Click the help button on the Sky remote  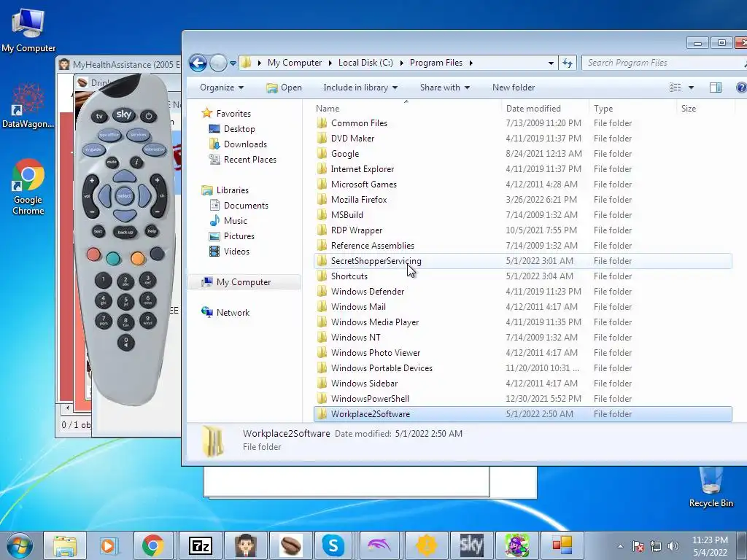pyautogui.click(x=152, y=231)
